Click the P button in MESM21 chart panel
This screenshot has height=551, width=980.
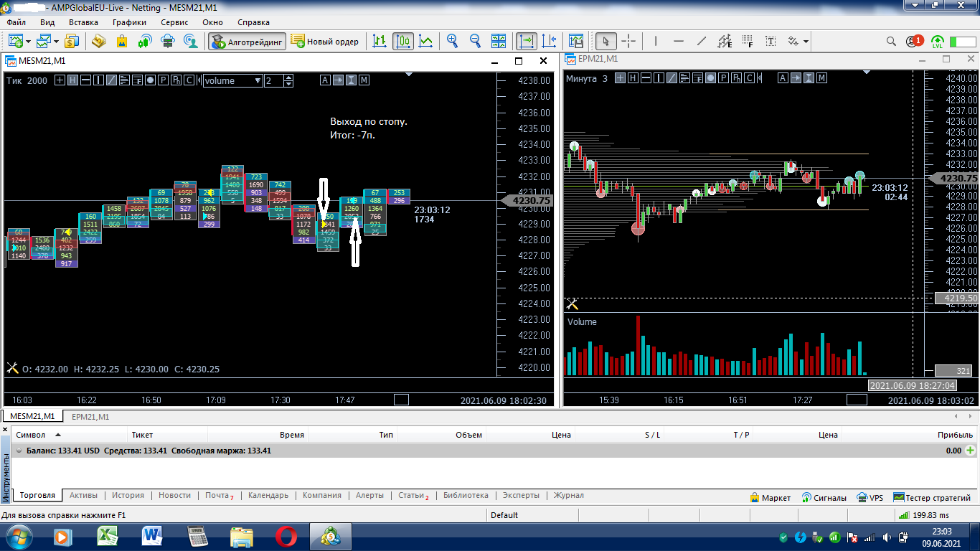click(164, 80)
